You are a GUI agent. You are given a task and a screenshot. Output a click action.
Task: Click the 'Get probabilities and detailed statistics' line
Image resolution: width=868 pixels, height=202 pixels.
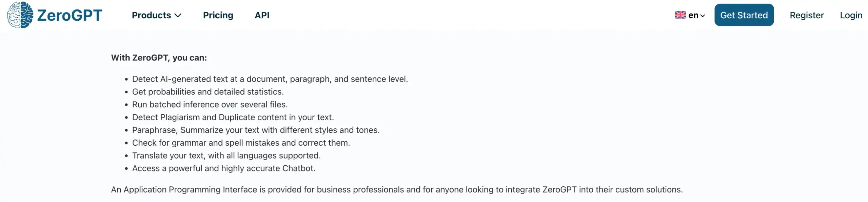click(x=208, y=92)
